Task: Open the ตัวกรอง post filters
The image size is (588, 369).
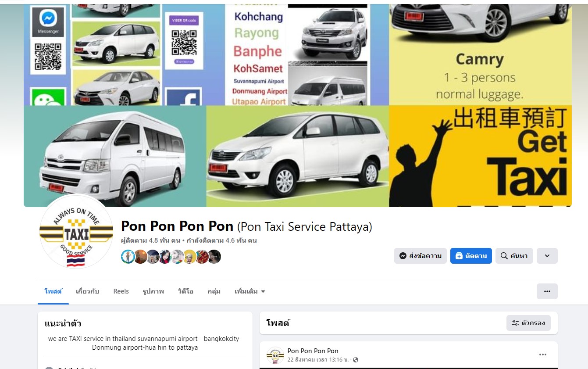Action: [528, 323]
